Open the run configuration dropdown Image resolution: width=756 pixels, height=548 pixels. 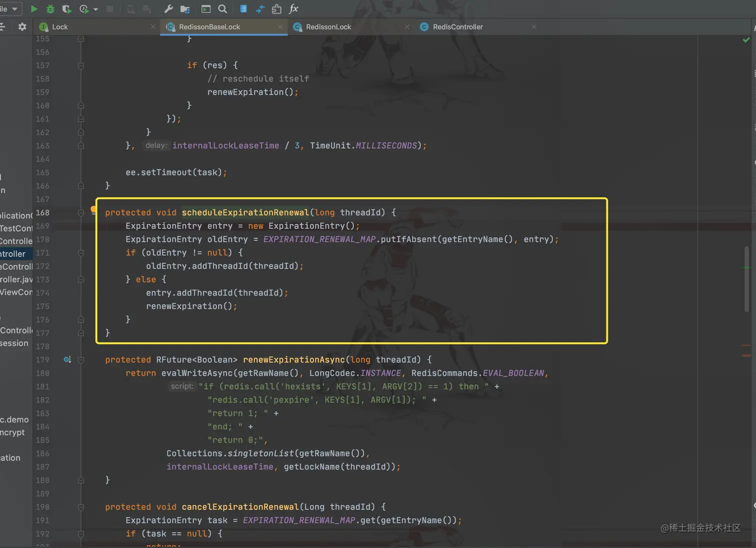tap(10, 9)
